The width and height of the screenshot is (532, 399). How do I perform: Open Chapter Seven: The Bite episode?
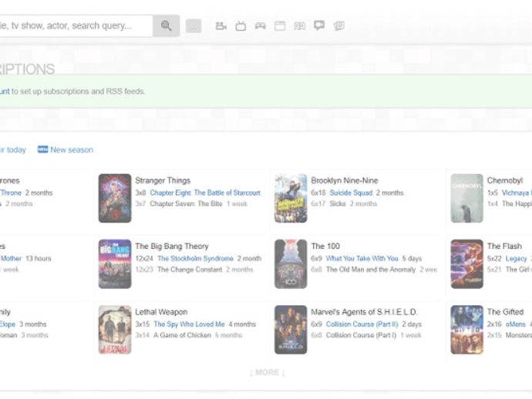186,204
